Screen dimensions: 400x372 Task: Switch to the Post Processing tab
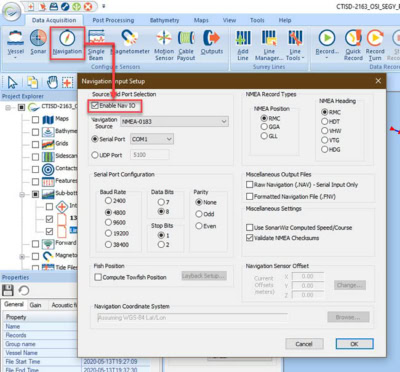[113, 20]
